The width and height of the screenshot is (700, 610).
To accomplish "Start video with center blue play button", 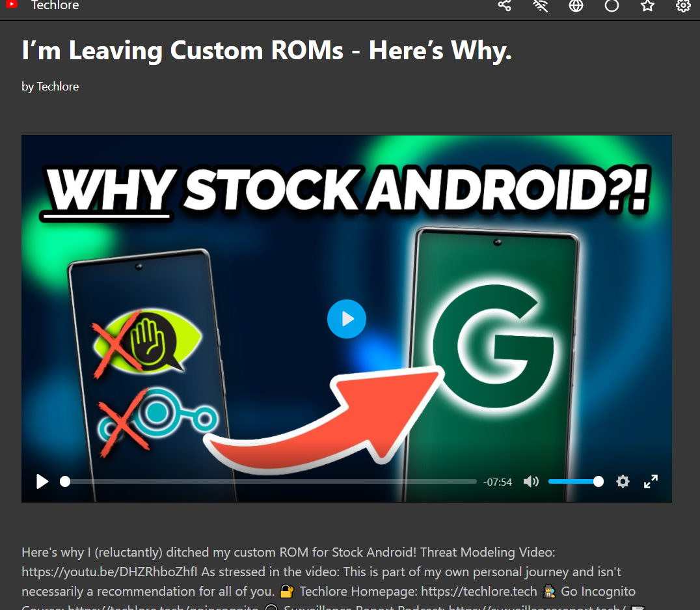I will (x=347, y=318).
